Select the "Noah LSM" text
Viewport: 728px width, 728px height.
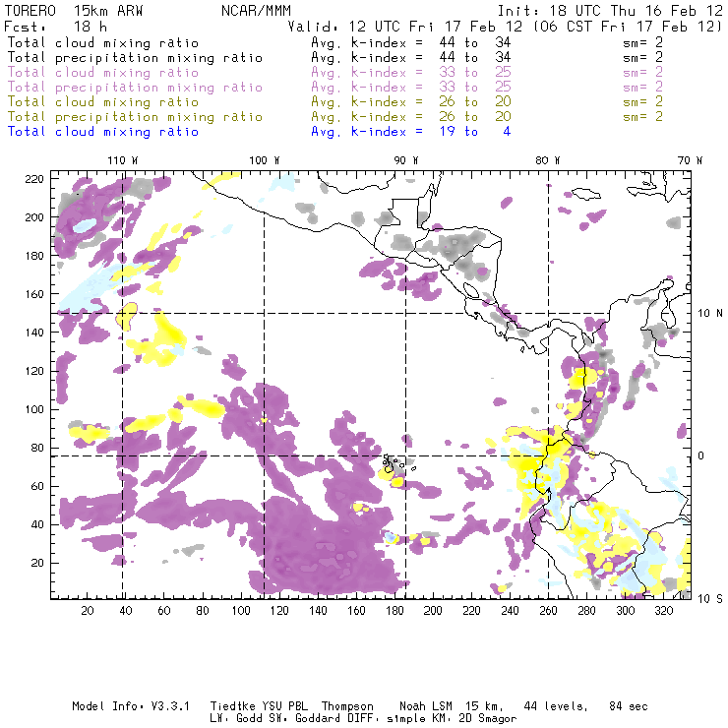click(426, 706)
